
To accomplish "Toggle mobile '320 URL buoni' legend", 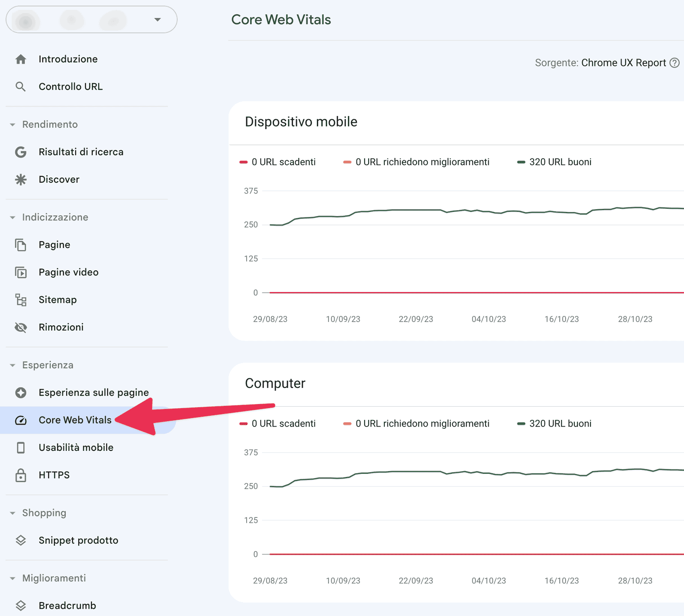I will pos(554,162).
